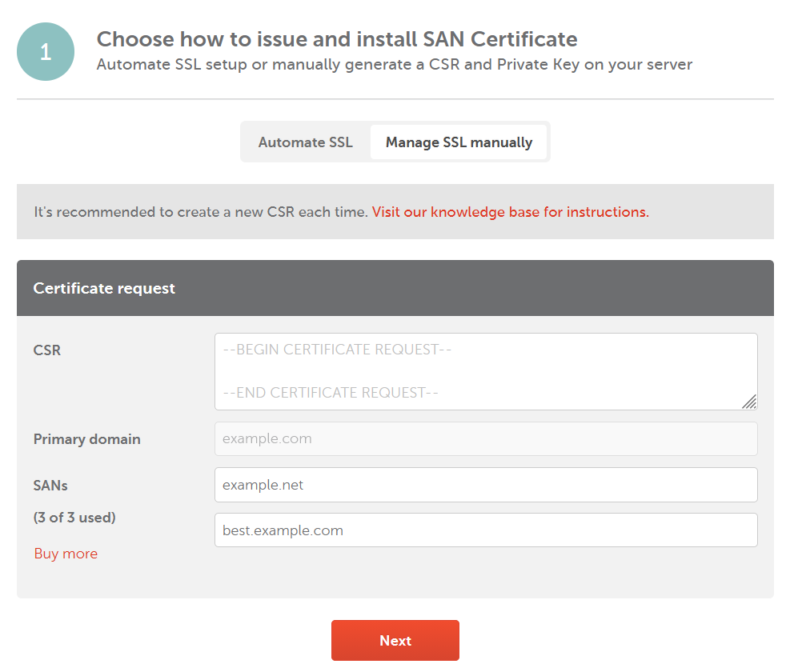The height and width of the screenshot is (672, 790).
Task: Click the Primary domain label
Action: pyautogui.click(x=86, y=439)
